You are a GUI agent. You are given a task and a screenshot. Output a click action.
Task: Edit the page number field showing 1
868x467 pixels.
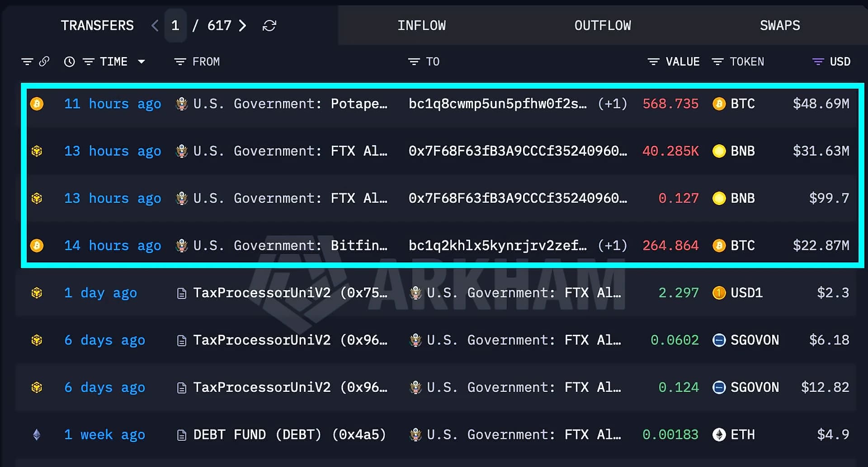175,26
